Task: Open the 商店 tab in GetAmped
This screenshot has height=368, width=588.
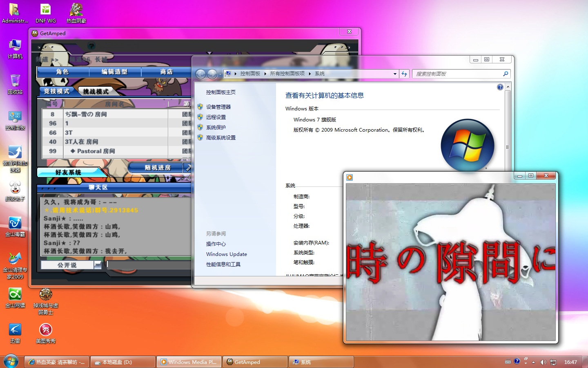Action: point(166,72)
